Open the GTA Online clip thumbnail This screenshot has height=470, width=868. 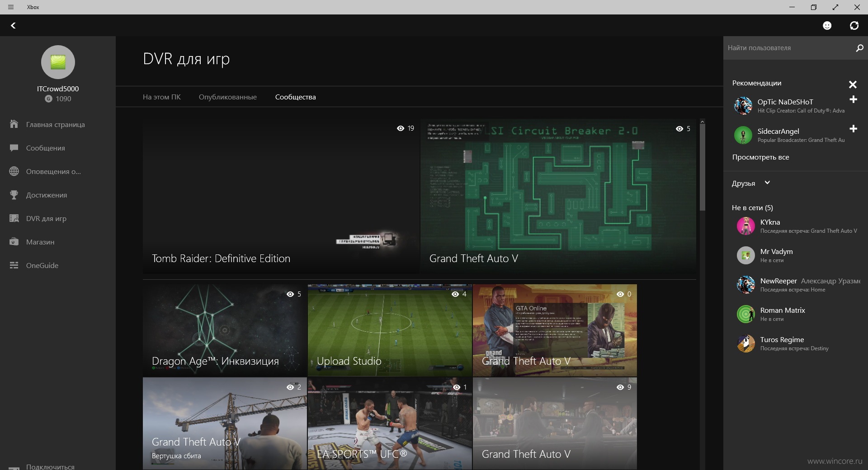click(x=555, y=330)
